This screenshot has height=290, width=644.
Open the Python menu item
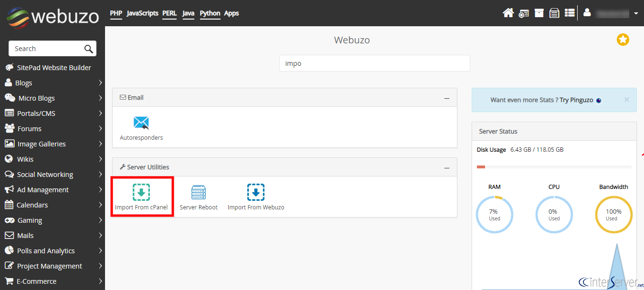point(210,13)
